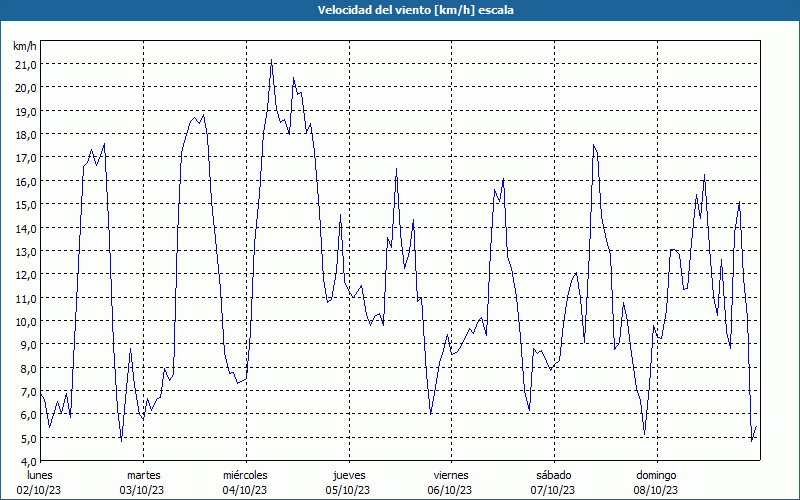The width and height of the screenshot is (800, 500).
Task: Click the 18,0 y-axis value
Action: point(26,135)
